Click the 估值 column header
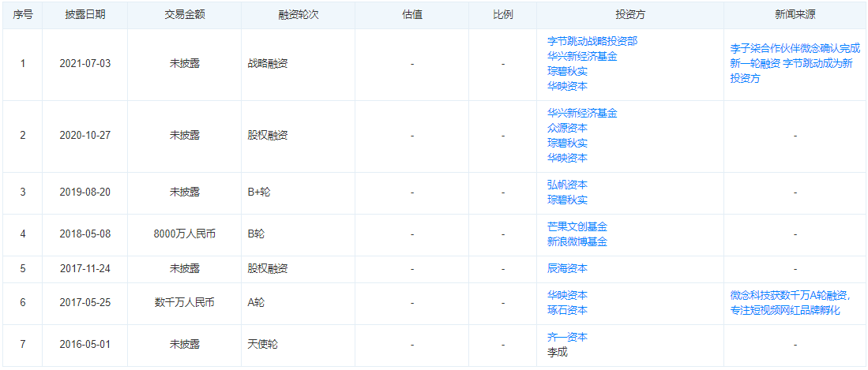Screen dimensions: 868x370 click(x=411, y=15)
